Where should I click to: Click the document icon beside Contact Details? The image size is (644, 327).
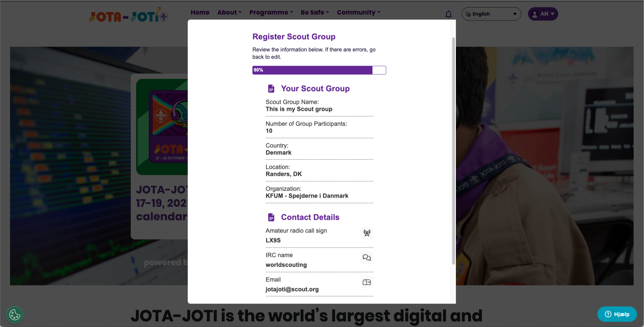pos(271,217)
